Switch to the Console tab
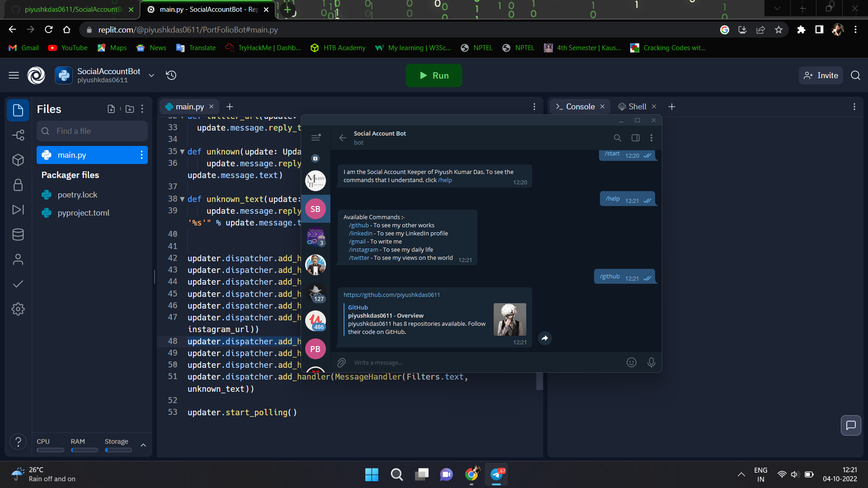Screen dimensions: 868x488 [580, 106]
